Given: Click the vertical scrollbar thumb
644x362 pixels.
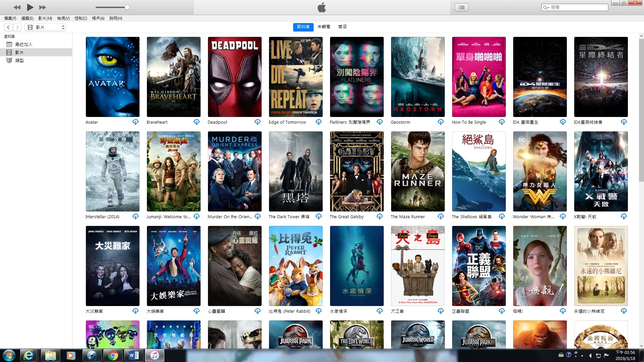Looking at the screenshot, I should point(641,111).
